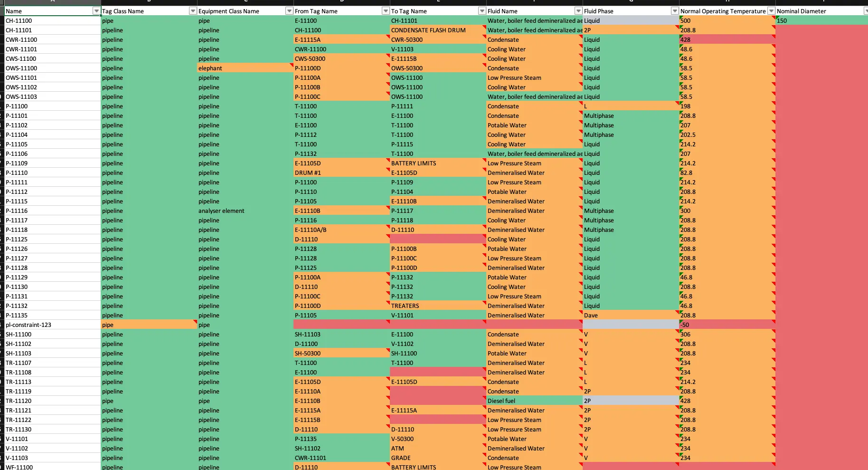Select the 'ATM' to tag cell
This screenshot has width=868, height=470.
[x=437, y=449]
